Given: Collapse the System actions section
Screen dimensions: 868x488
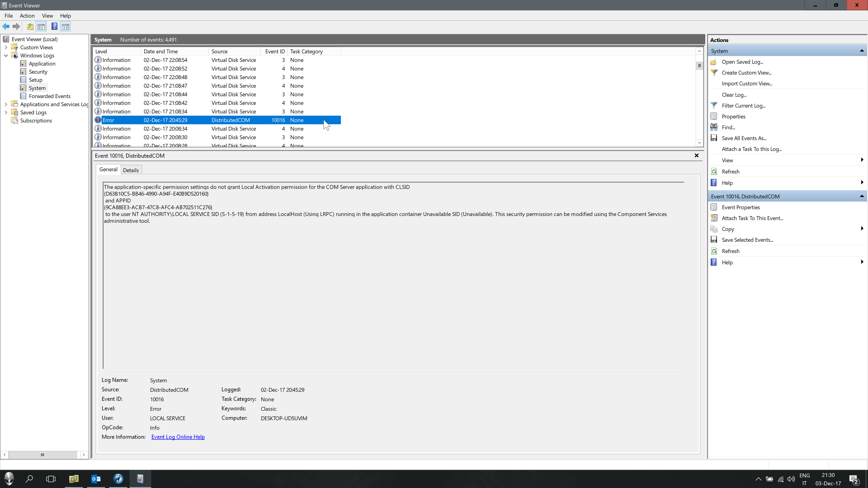Looking at the screenshot, I should [x=862, y=51].
